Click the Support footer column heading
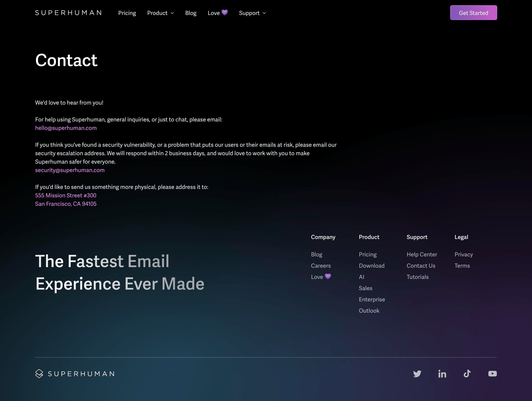 [x=417, y=237]
